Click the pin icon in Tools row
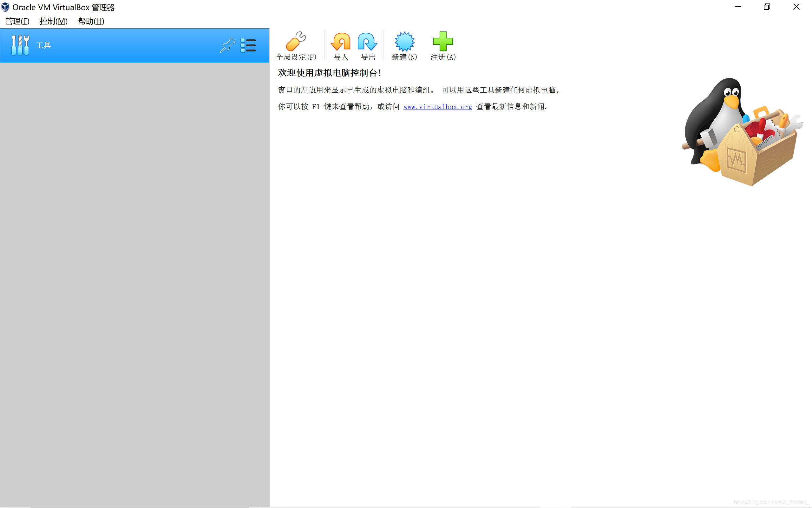Screen dimensions: 812x508 click(x=227, y=45)
